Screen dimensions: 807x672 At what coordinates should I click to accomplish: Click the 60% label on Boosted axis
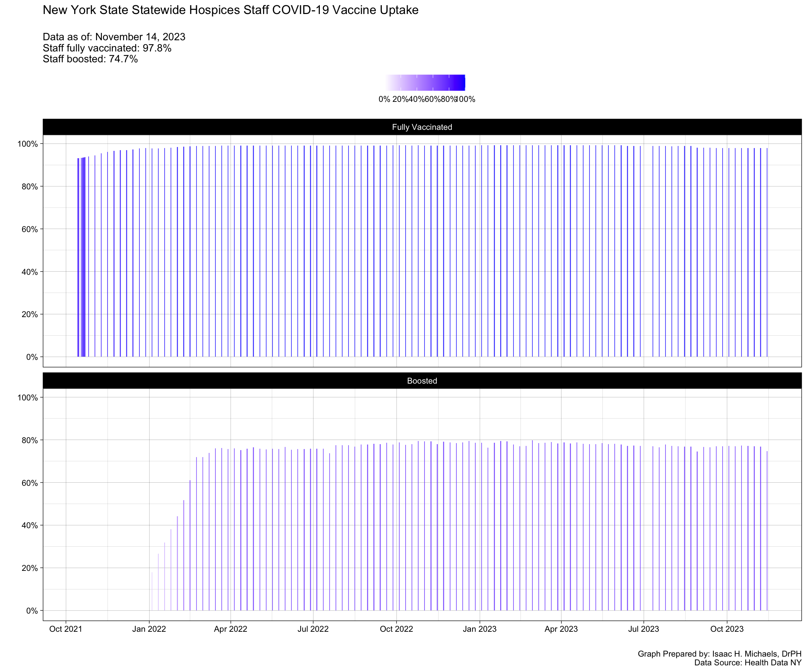pyautogui.click(x=29, y=483)
